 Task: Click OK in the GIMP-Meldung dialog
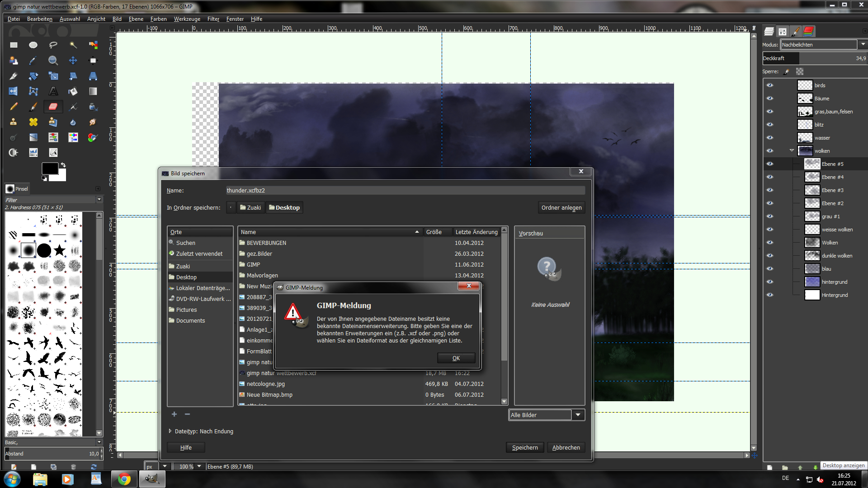click(x=456, y=358)
